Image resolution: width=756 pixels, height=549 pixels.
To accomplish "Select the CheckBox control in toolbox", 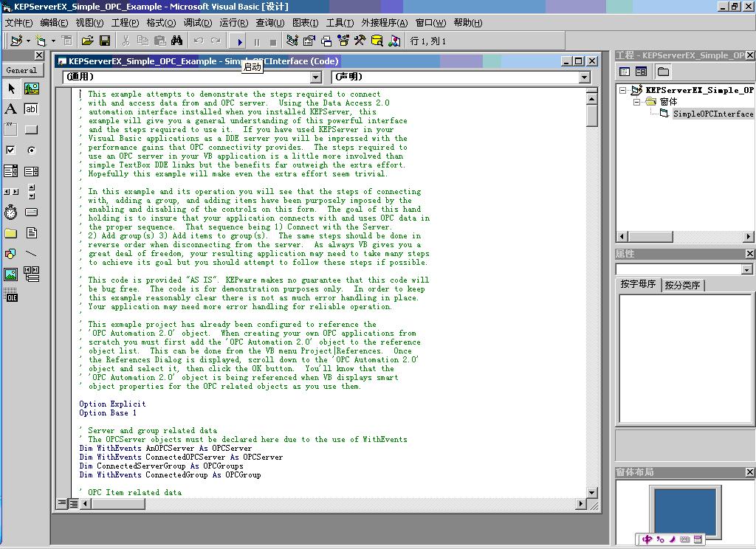I will [x=11, y=151].
